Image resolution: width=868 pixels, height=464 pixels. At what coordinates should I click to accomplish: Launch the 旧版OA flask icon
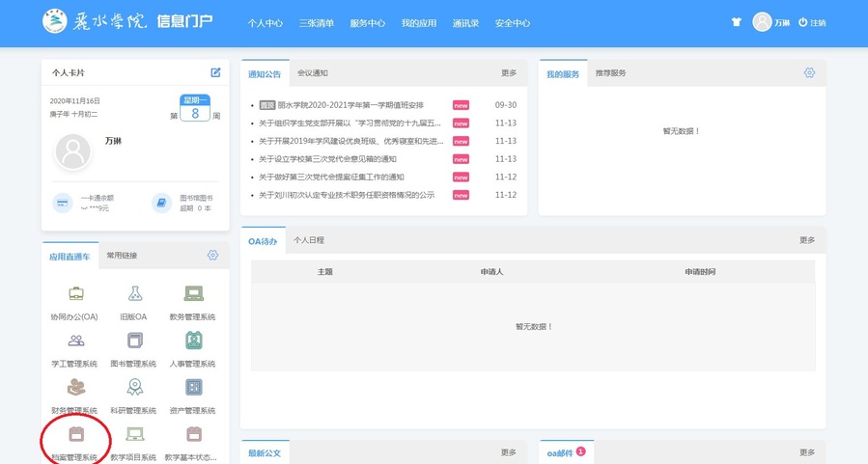[x=134, y=293]
